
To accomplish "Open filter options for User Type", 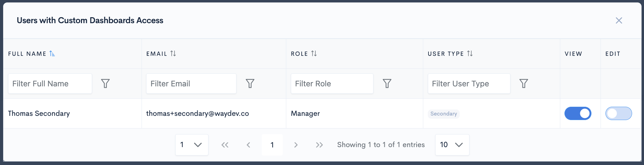I will [x=523, y=84].
